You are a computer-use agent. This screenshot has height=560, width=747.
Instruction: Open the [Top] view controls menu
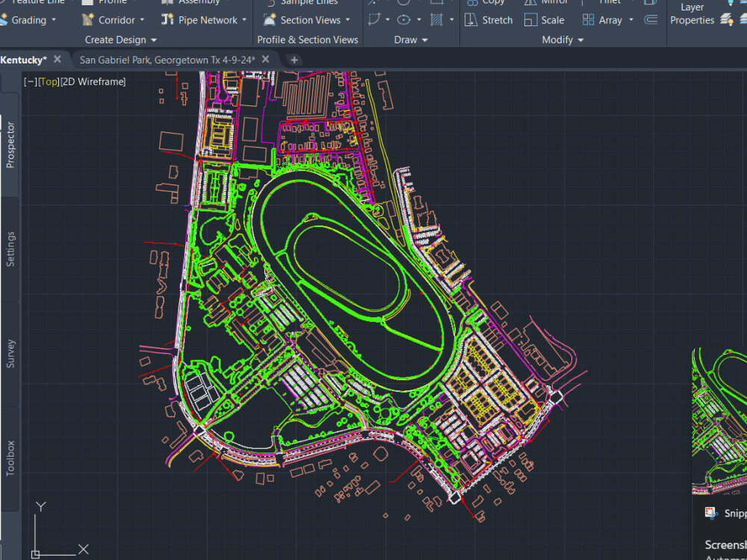(49, 81)
